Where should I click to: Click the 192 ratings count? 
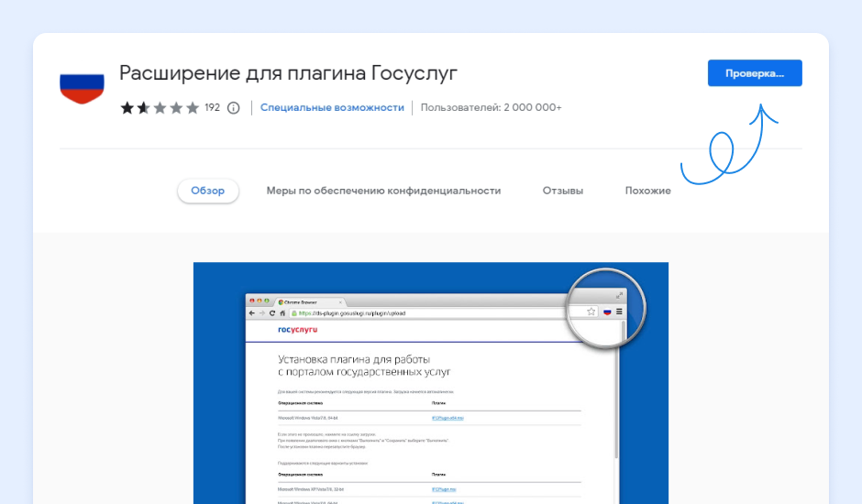pyautogui.click(x=212, y=108)
